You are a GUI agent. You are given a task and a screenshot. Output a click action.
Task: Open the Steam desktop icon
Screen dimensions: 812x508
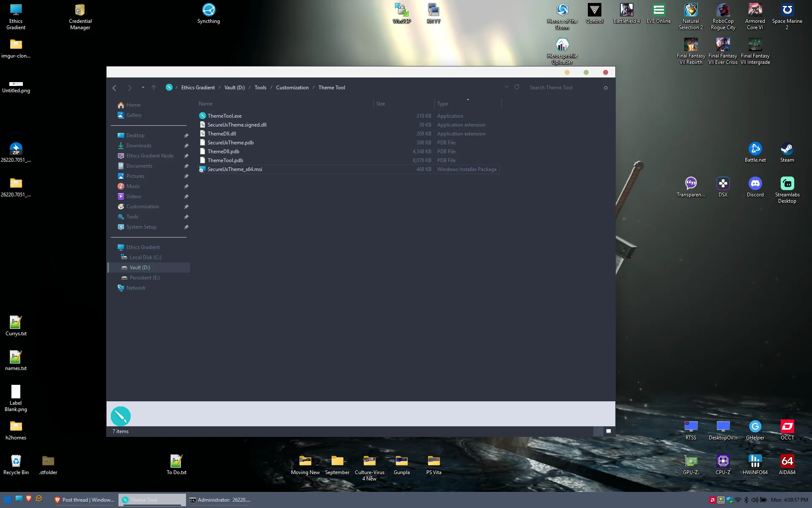pos(787,152)
